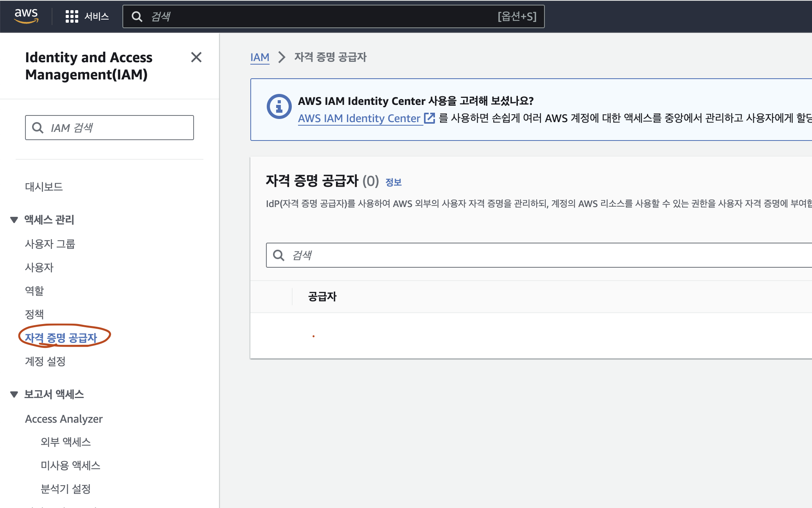The height and width of the screenshot is (508, 812).
Task: Collapse the 보고서 액세스 section
Action: (x=14, y=394)
